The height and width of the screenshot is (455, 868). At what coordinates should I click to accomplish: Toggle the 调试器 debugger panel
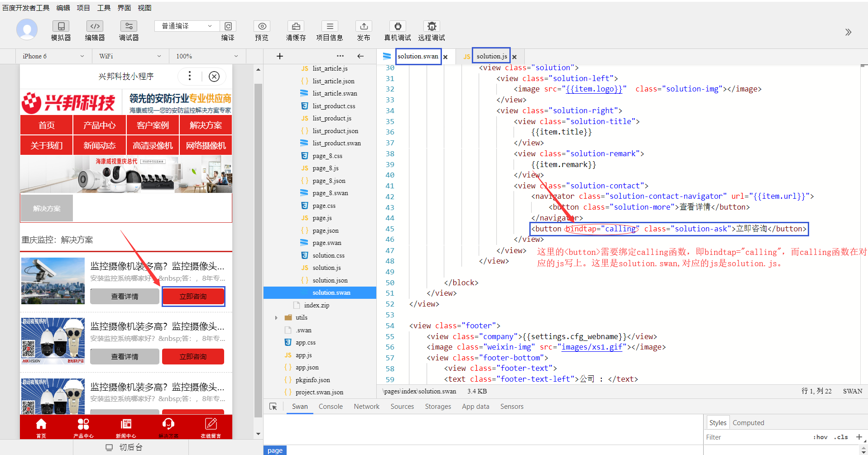pyautogui.click(x=129, y=27)
